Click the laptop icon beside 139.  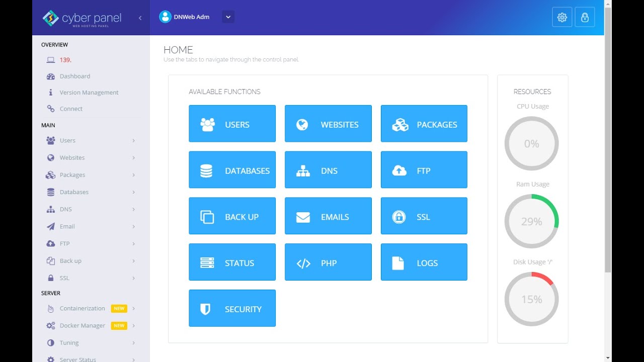50,60
